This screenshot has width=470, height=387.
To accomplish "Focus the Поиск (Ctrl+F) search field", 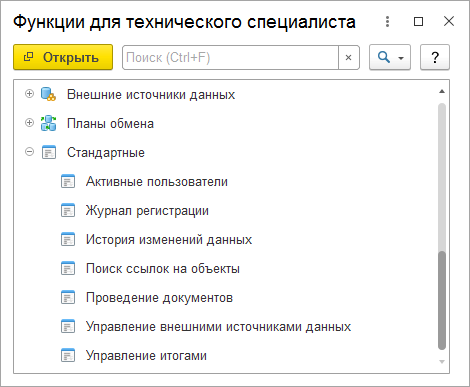I will tap(230, 57).
